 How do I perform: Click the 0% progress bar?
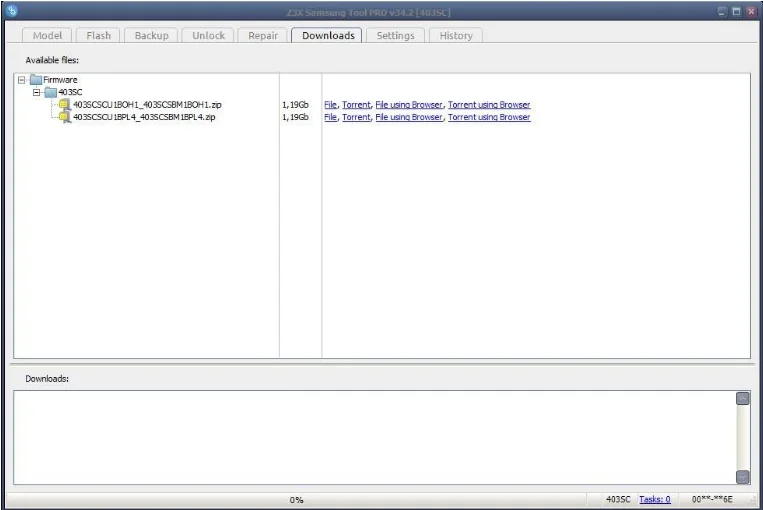tap(296, 500)
